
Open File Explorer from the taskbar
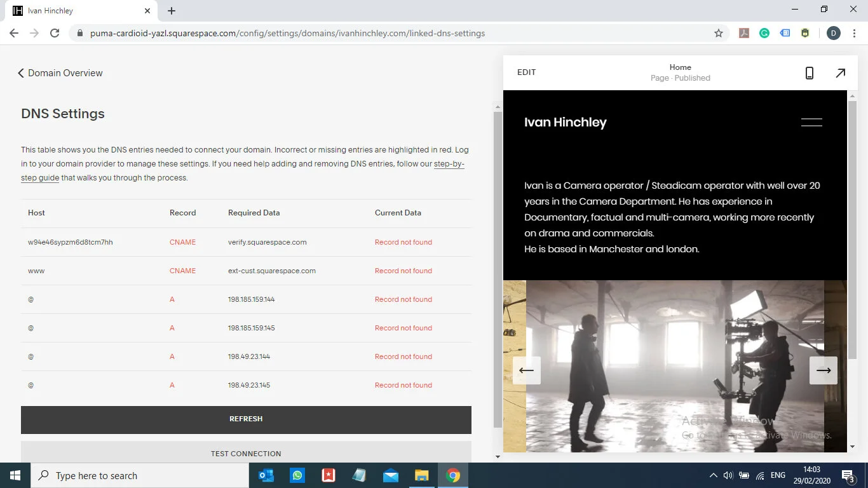[422, 475]
